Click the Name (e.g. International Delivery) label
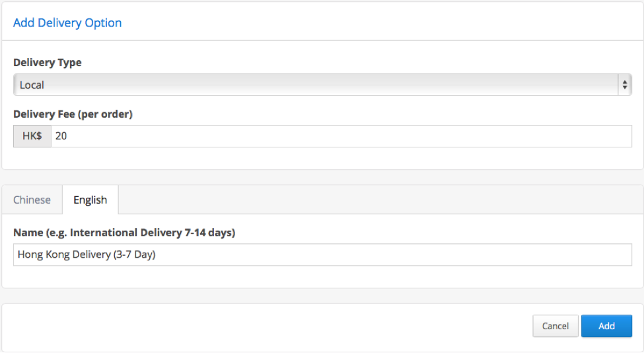This screenshot has height=353, width=644. (x=124, y=233)
